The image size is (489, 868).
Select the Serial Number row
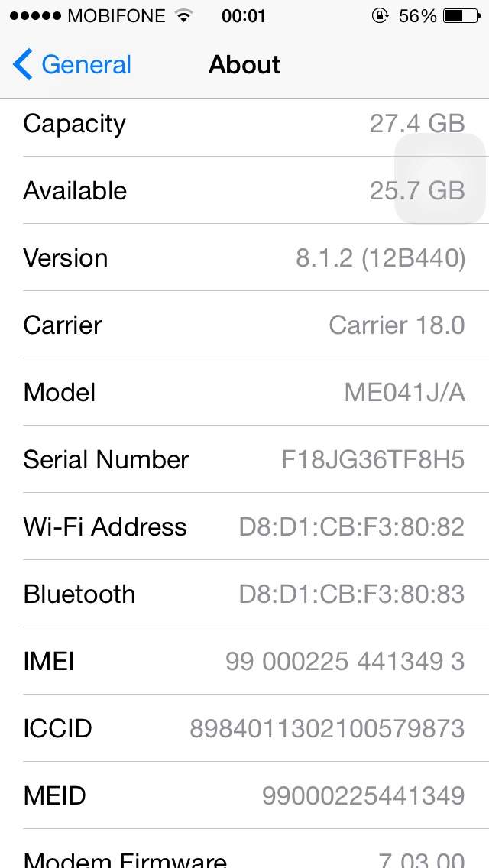point(244,459)
